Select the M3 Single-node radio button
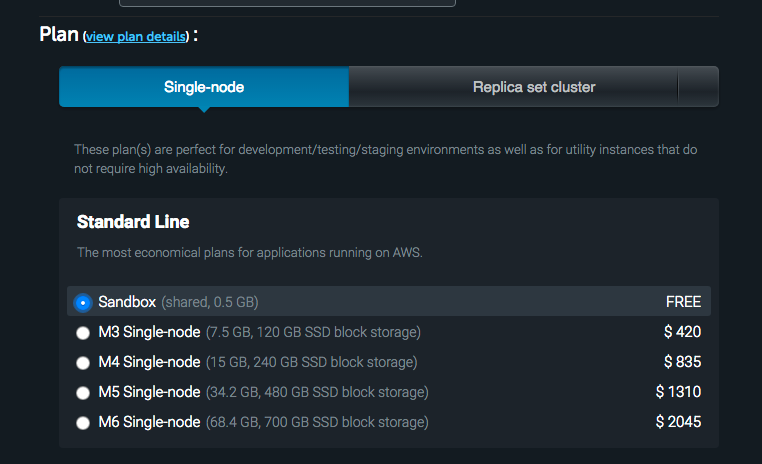The image size is (762, 464). click(x=83, y=333)
